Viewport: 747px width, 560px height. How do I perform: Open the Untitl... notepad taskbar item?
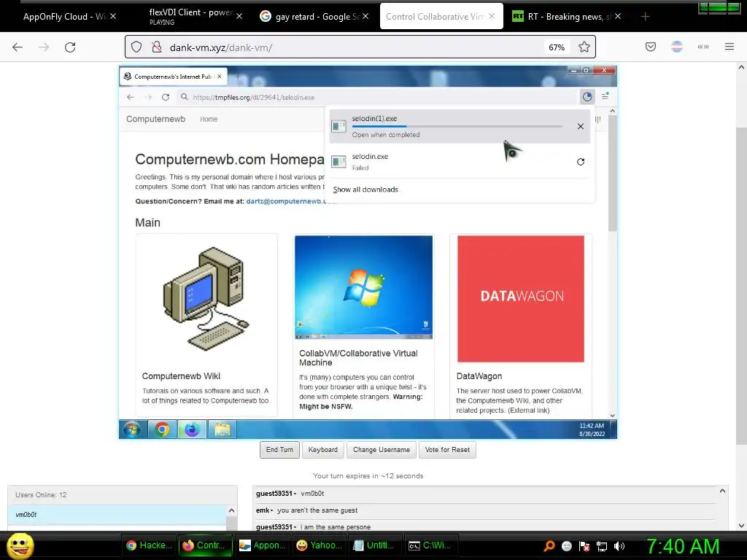[375, 545]
